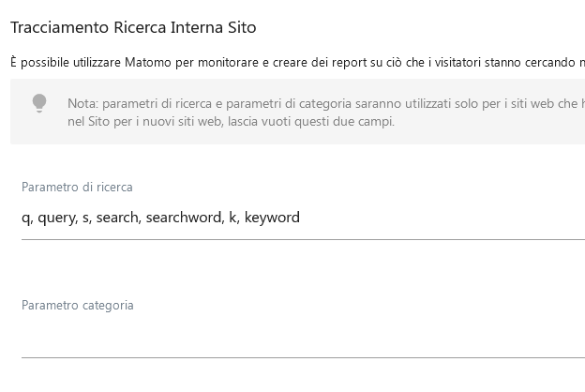This screenshot has width=585, height=392.
Task: Click the word 'Nota:' in the gray box
Action: click(82, 103)
